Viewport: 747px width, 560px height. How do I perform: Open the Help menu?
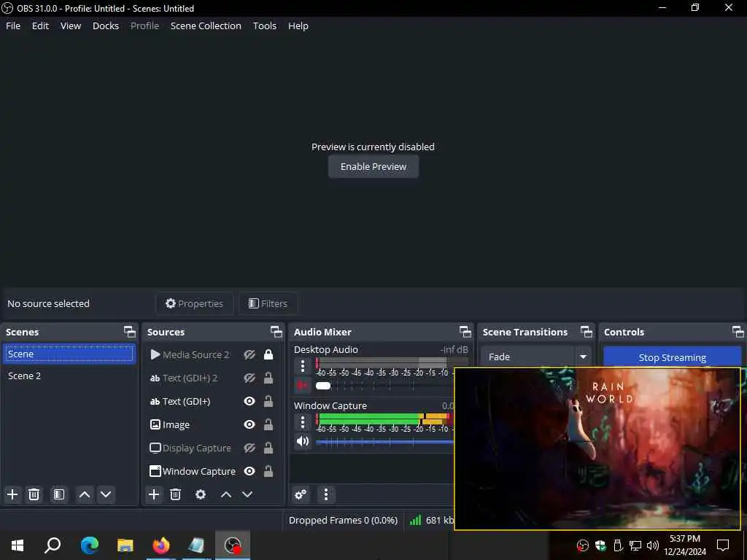click(298, 26)
